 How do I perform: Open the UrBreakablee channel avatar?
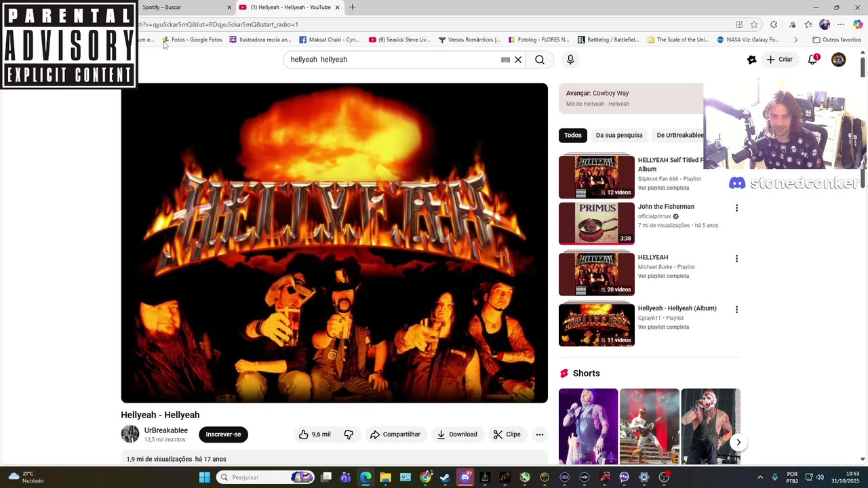pyautogui.click(x=130, y=434)
